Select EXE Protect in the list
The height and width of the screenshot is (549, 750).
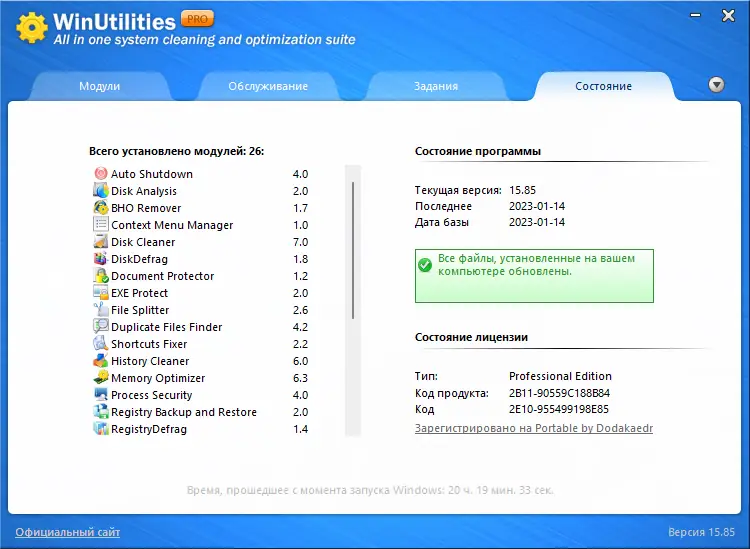[x=139, y=293]
